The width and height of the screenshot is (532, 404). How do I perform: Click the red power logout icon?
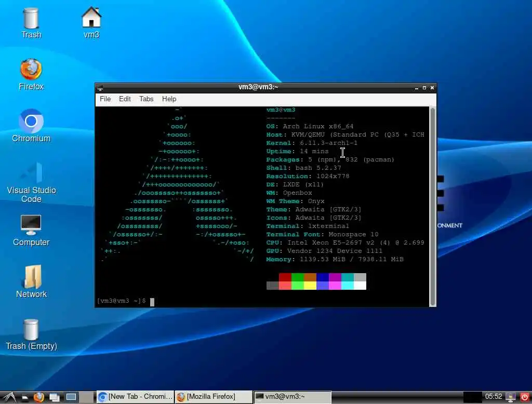pos(525,397)
